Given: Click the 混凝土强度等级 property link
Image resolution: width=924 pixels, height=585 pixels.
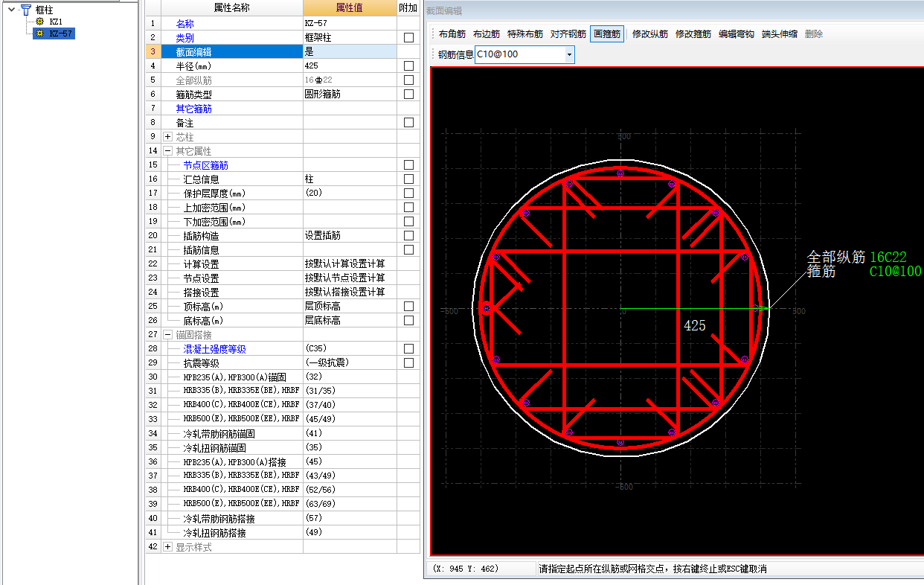Looking at the screenshot, I should coord(214,349).
